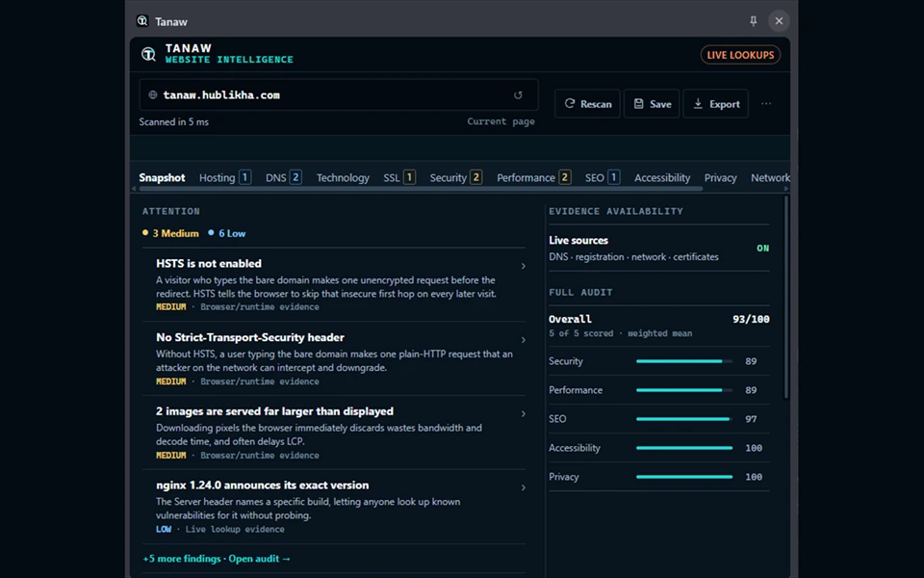The width and height of the screenshot is (924, 578).
Task: Open the three-dot more options menu
Action: coord(766,104)
